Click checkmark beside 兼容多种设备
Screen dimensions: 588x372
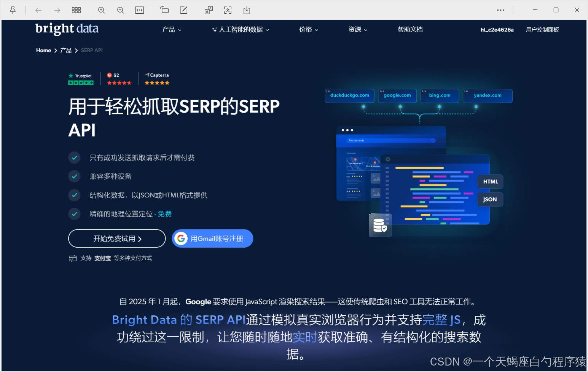(74, 176)
